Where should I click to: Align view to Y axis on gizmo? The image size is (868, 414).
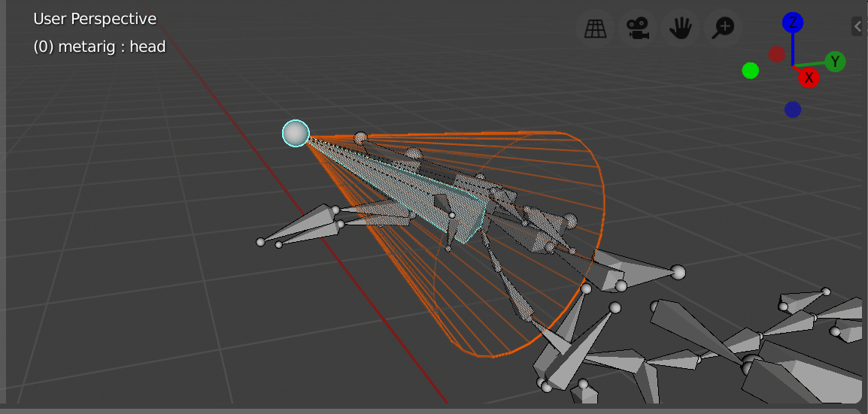click(x=836, y=62)
